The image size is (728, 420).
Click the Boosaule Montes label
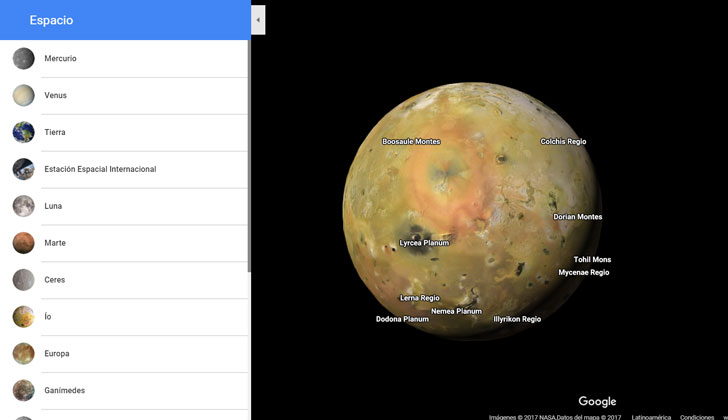coord(411,142)
